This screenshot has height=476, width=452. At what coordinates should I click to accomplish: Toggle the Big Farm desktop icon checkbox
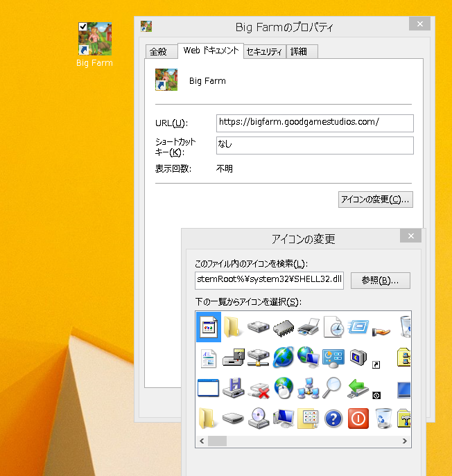pyautogui.click(x=82, y=26)
